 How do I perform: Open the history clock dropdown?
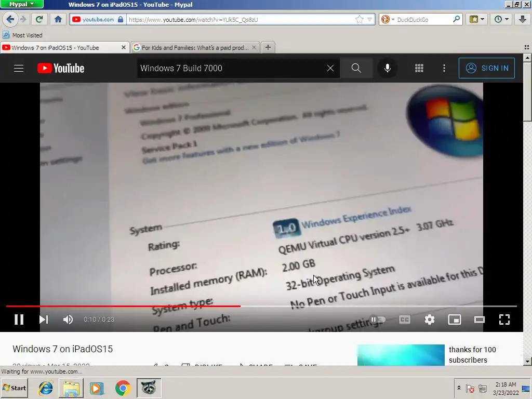point(501,19)
